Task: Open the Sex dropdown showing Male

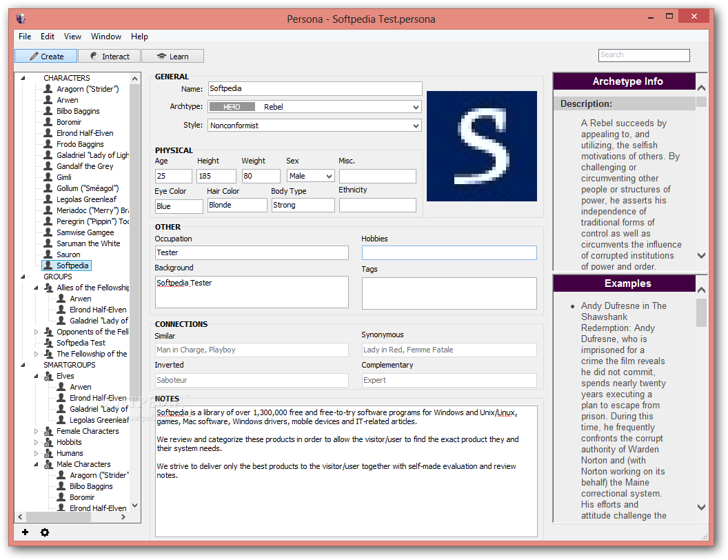Action: pyautogui.click(x=311, y=176)
